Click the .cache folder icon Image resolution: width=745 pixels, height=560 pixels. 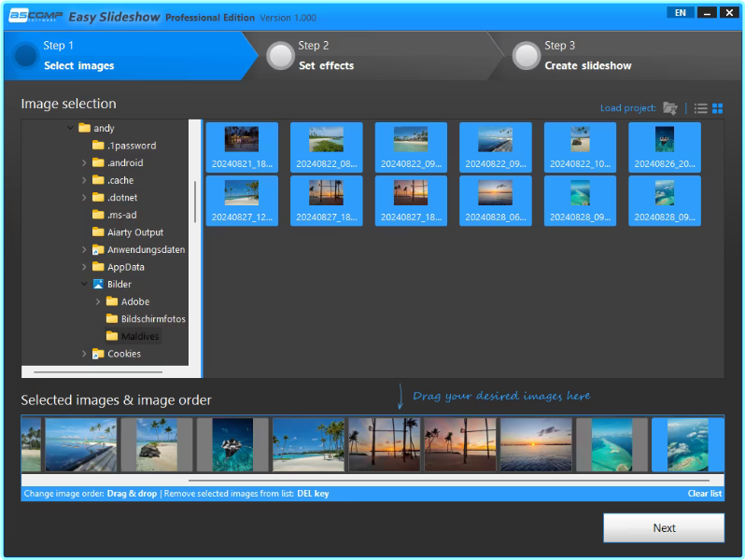click(98, 180)
